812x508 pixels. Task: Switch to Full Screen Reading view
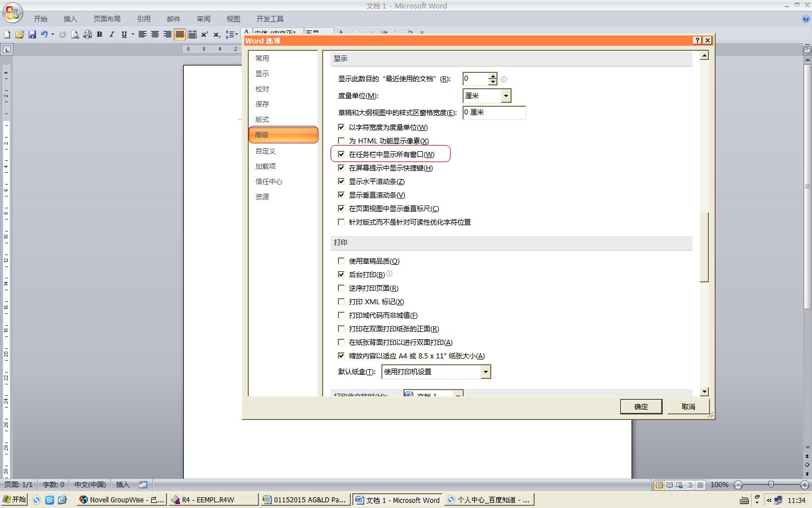669,485
